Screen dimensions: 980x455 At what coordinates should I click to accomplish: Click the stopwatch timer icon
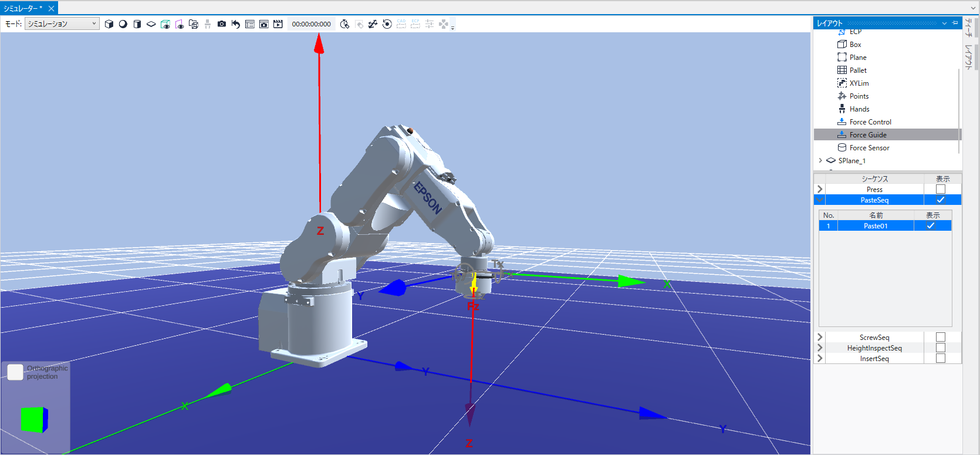tap(344, 24)
